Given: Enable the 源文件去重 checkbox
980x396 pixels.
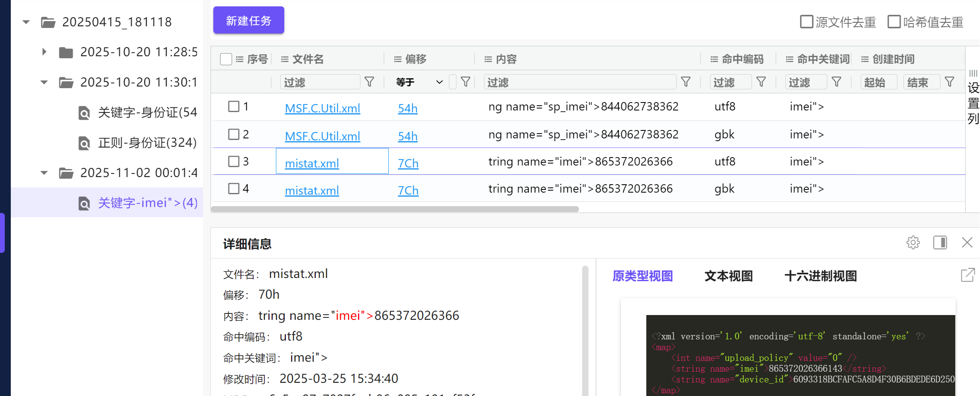Looking at the screenshot, I should [x=806, y=22].
